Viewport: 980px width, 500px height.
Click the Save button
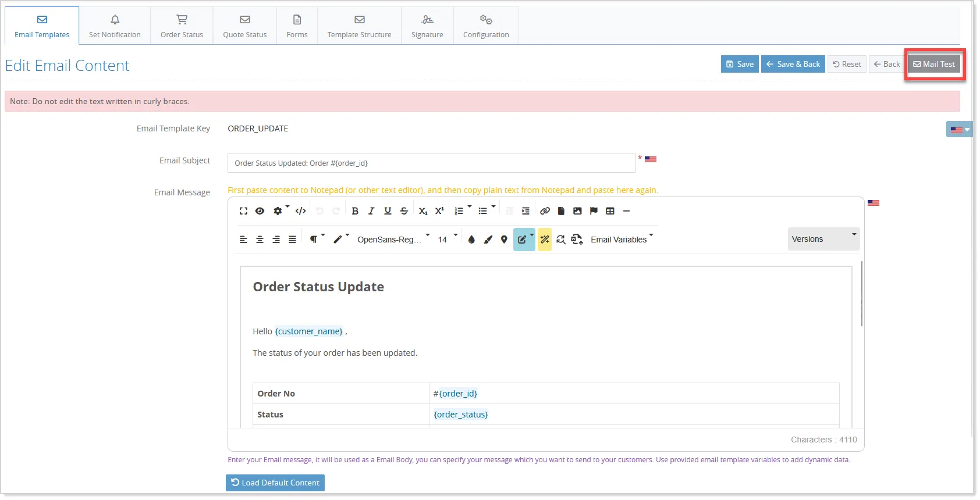[740, 64]
